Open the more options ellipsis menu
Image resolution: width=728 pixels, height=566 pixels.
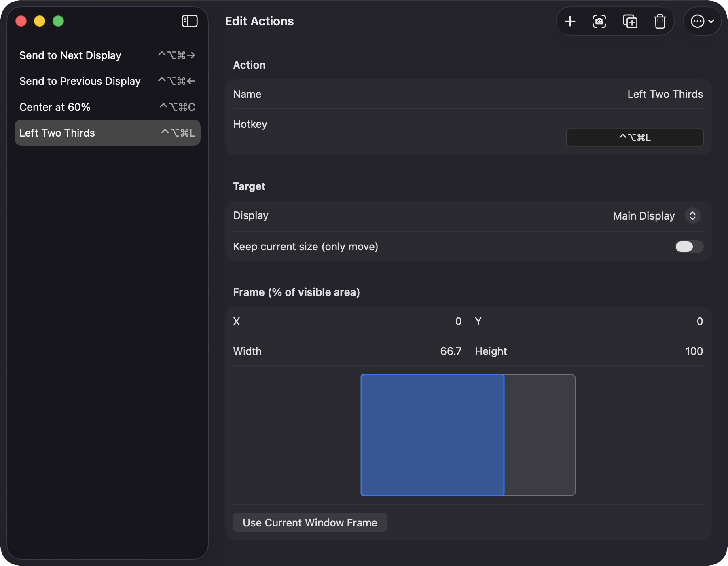[702, 21]
